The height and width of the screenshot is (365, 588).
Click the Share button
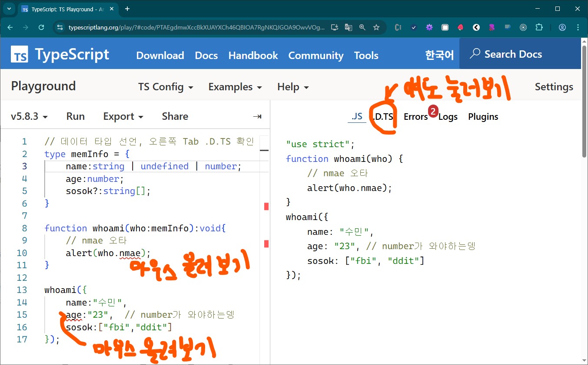(175, 116)
